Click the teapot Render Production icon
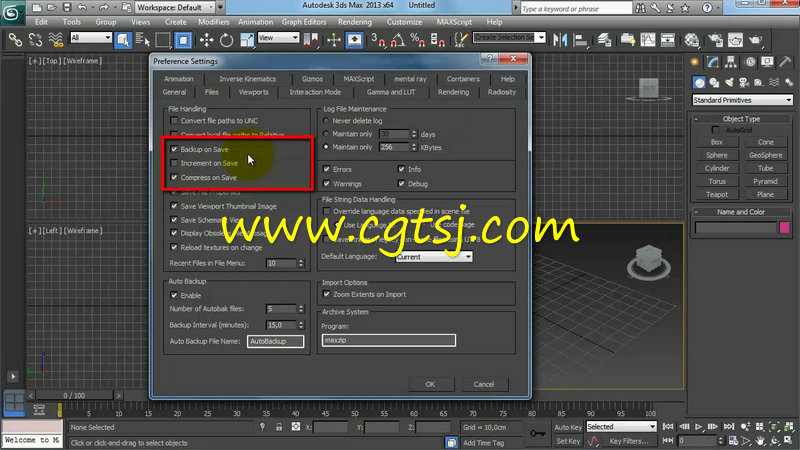Screen dimensions: 800x450 point(756,39)
